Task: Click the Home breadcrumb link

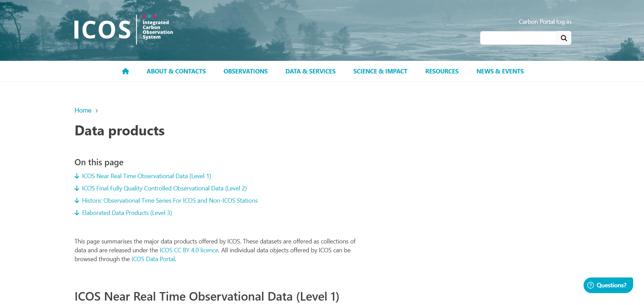Action: click(x=83, y=111)
